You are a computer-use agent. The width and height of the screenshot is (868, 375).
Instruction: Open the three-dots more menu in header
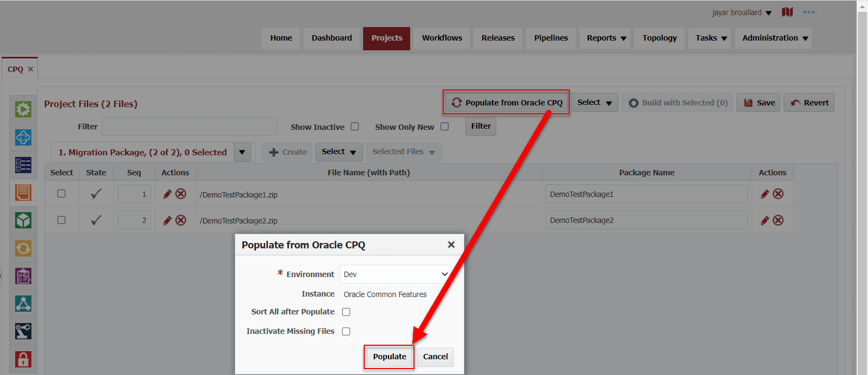click(x=809, y=12)
